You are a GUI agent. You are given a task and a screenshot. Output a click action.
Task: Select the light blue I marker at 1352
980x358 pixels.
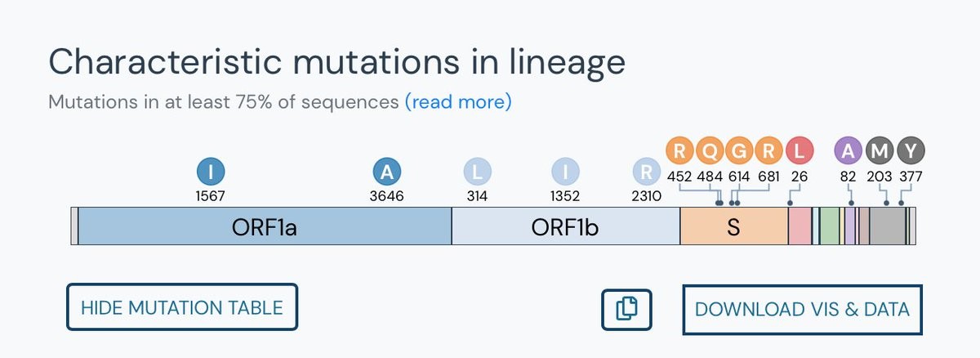tap(565, 172)
